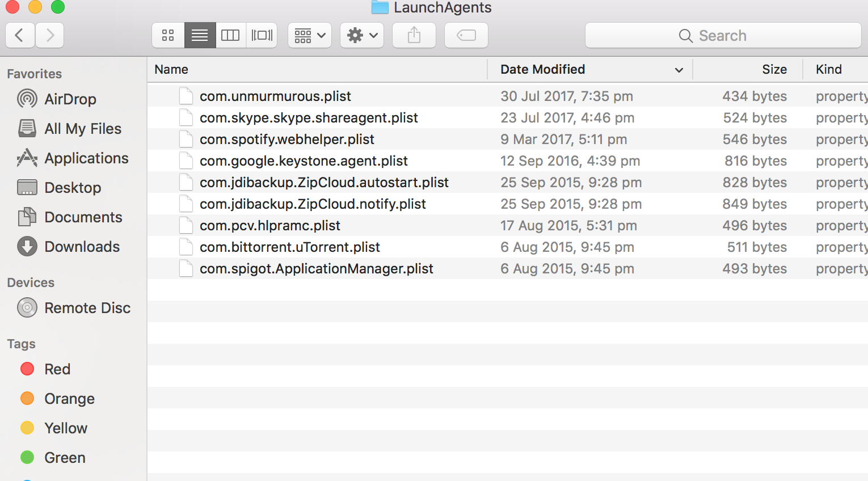Click the date 9 Mar 2017, 5:11 pm
Screen dimensions: 868x481
[x=564, y=140]
